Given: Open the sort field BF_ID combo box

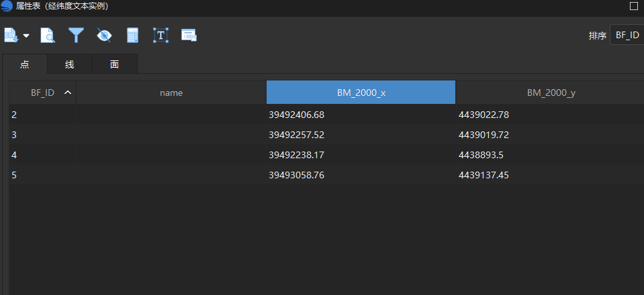Looking at the screenshot, I should (627, 36).
